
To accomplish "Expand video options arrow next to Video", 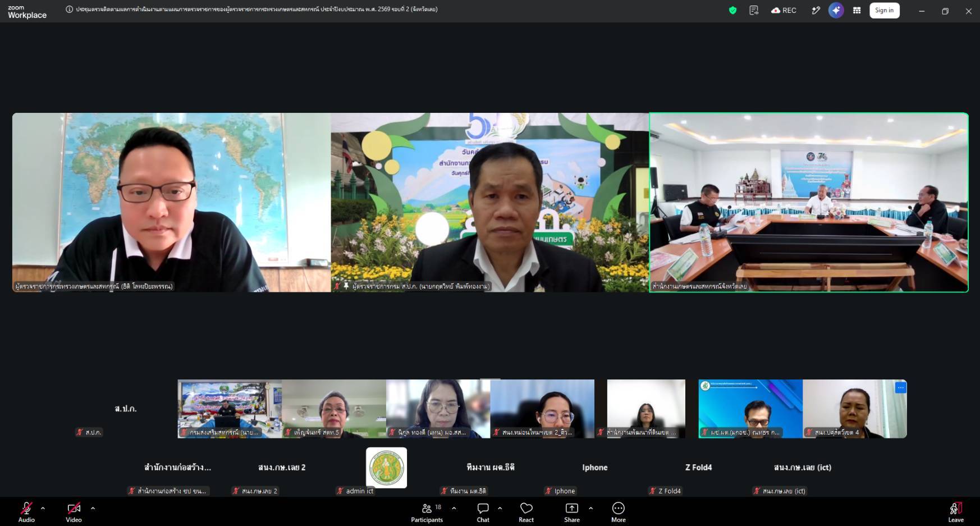I will coord(93,508).
